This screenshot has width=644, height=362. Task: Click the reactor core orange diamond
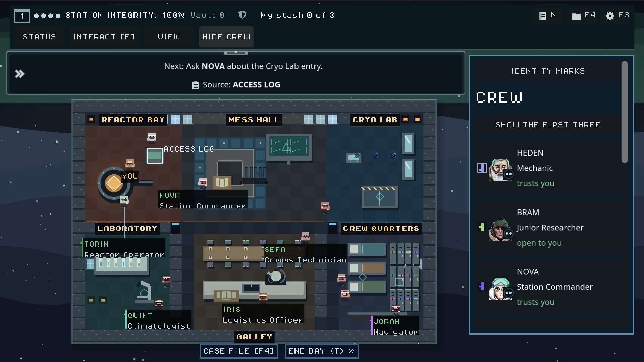pyautogui.click(x=114, y=183)
